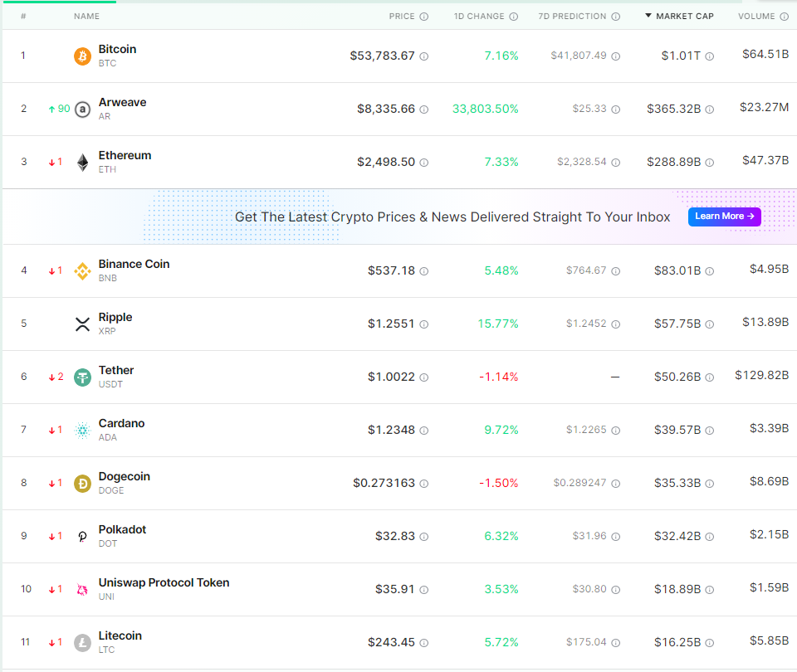
Task: Open the Litecoin coin page link
Action: point(120,636)
